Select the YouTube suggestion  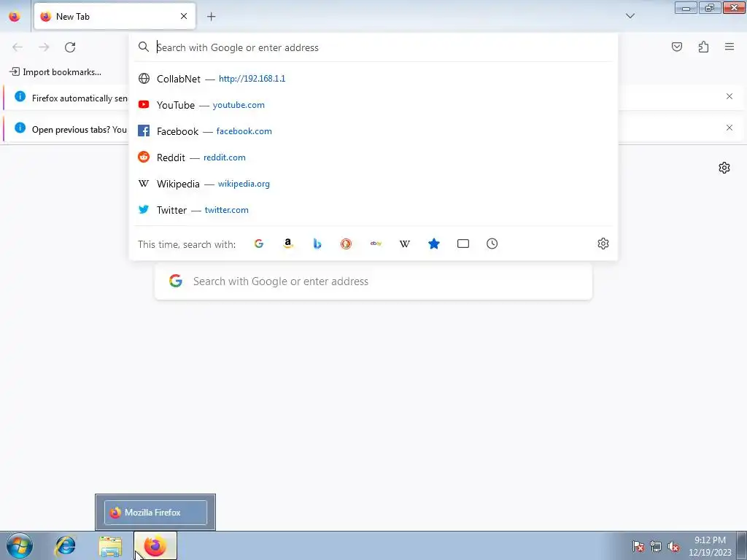[x=373, y=105]
